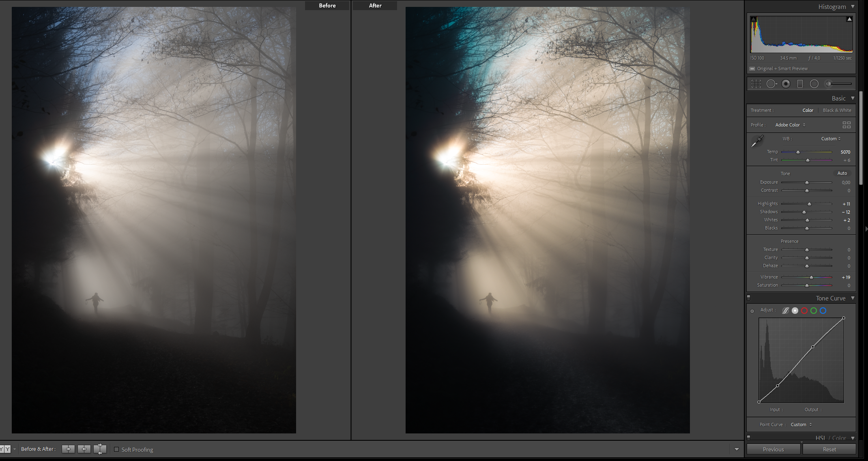Viewport: 868px width, 461px height.
Task: Select the red channel curve
Action: [804, 311]
